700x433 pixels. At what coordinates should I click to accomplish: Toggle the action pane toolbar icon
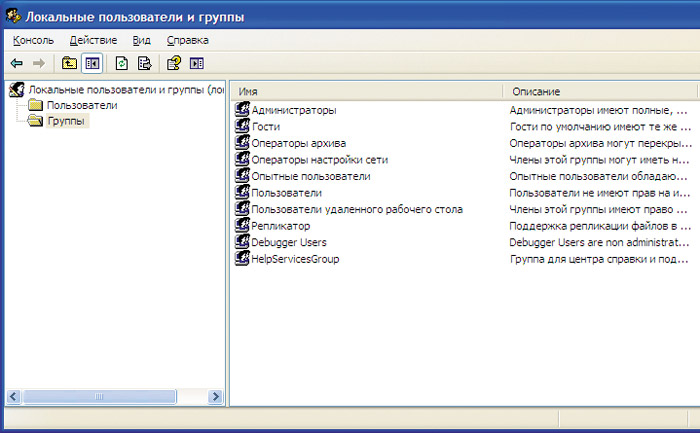[196, 63]
